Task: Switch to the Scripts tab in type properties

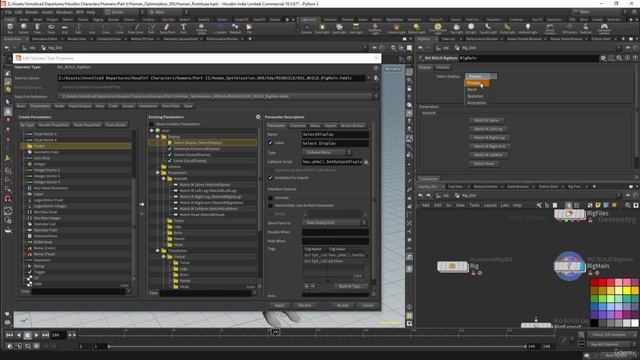Action: 128,106
